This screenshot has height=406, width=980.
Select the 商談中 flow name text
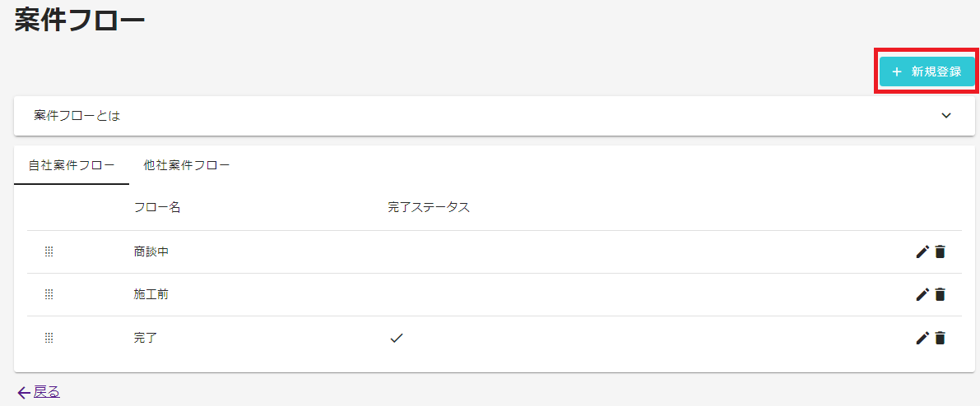point(151,251)
